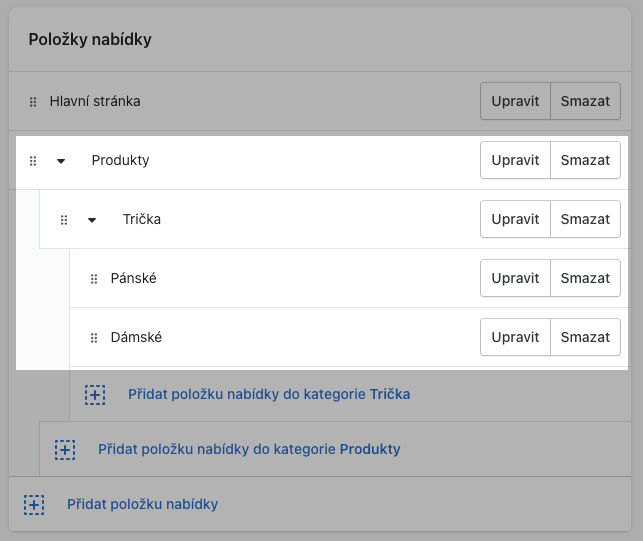Click plus icon for adding to Trička
This screenshot has height=541, width=643.
95,394
